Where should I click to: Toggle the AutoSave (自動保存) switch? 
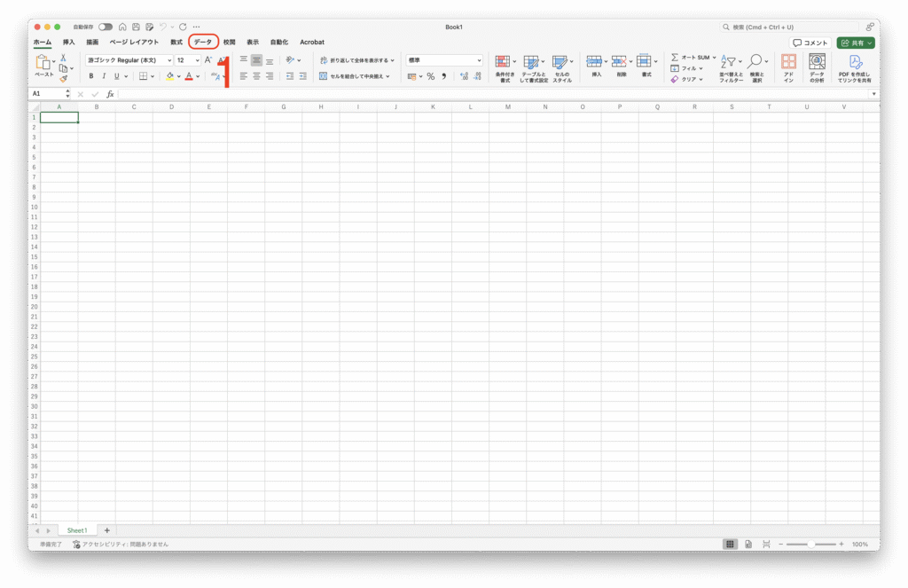(106, 27)
